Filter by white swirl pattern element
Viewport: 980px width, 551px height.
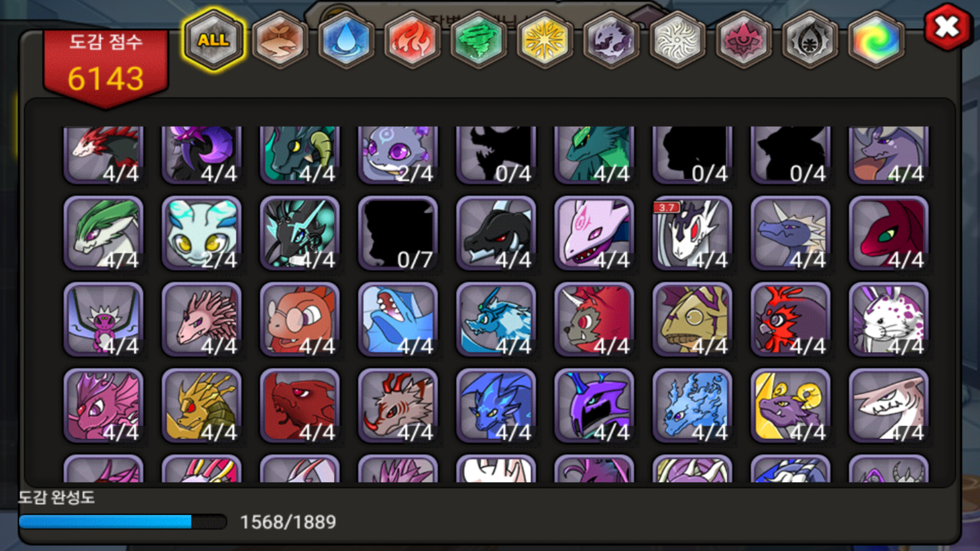point(677,40)
